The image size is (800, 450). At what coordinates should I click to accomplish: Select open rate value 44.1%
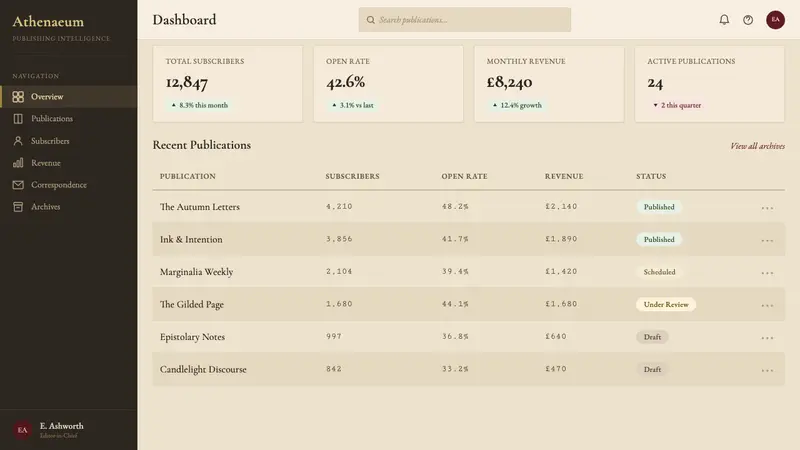(x=455, y=304)
